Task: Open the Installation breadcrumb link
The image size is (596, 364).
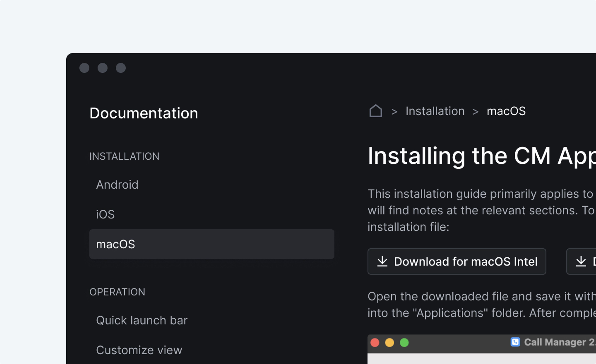Action: 435,111
